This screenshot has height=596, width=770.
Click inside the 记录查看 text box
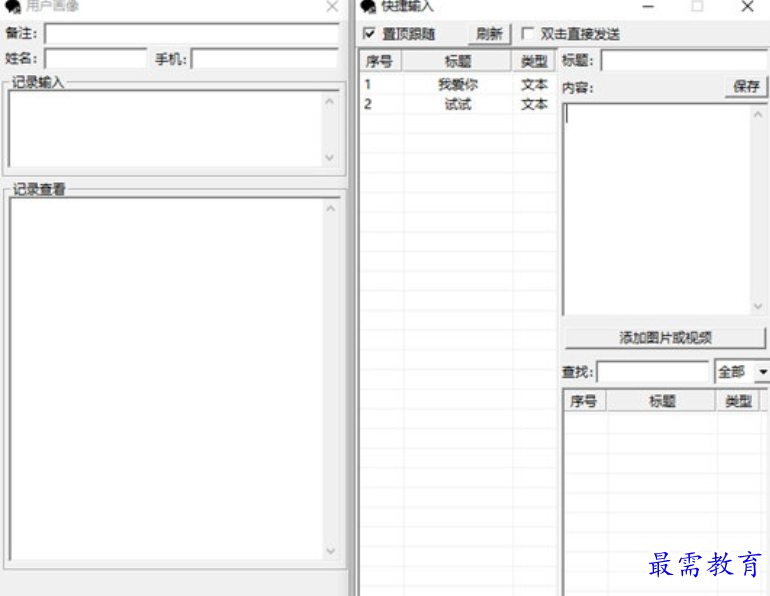[166, 379]
